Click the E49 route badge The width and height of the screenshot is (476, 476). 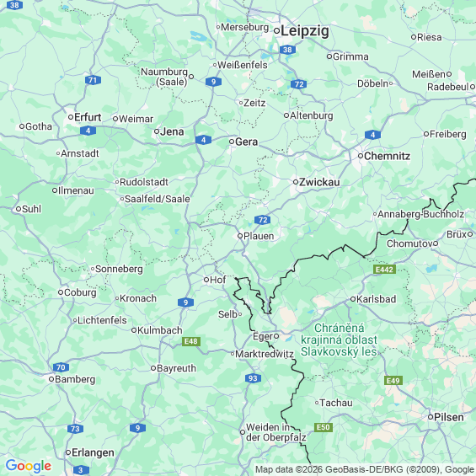pos(393,380)
